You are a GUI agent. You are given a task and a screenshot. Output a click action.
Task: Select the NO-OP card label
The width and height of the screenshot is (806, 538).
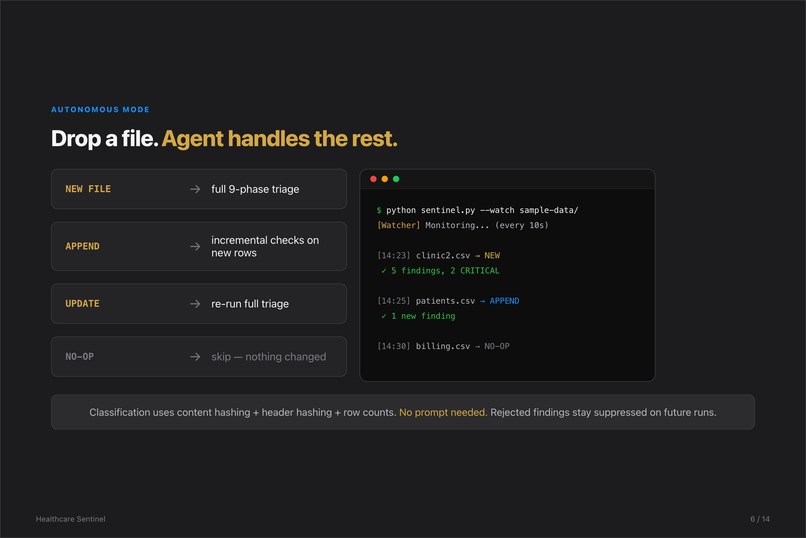[80, 357]
